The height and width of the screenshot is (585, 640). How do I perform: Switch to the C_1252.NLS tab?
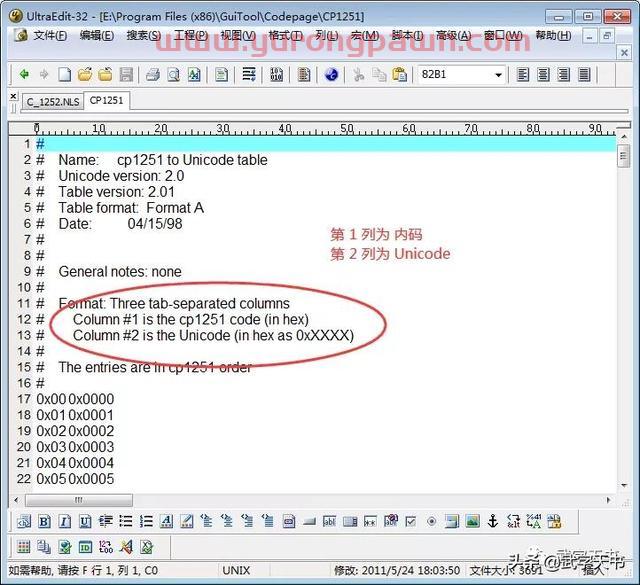pos(51,101)
